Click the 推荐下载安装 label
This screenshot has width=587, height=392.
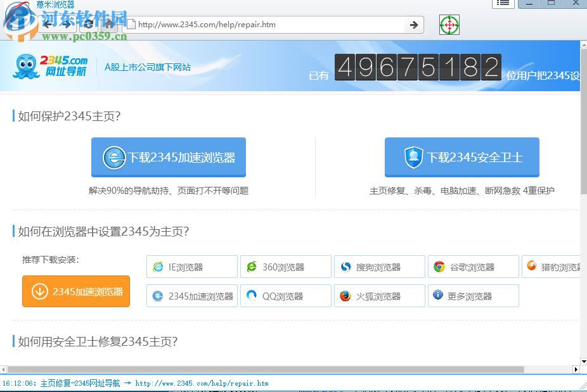[51, 260]
